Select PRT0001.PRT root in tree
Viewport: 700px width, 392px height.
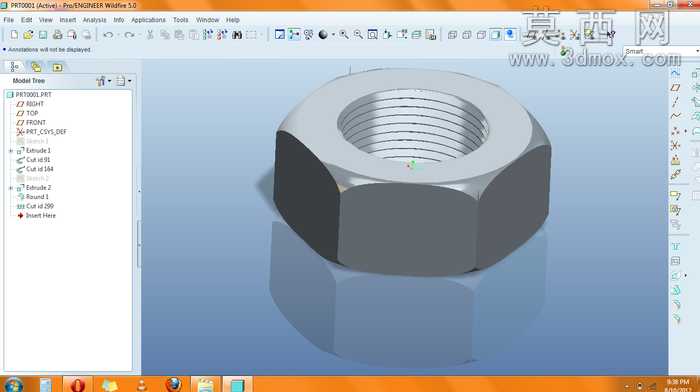point(29,95)
